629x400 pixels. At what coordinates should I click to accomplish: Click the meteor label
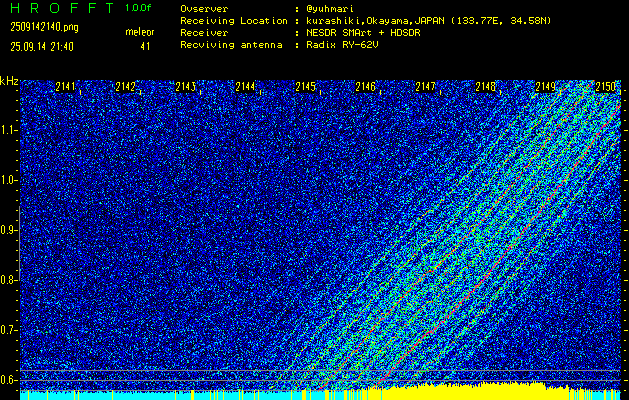click(140, 32)
